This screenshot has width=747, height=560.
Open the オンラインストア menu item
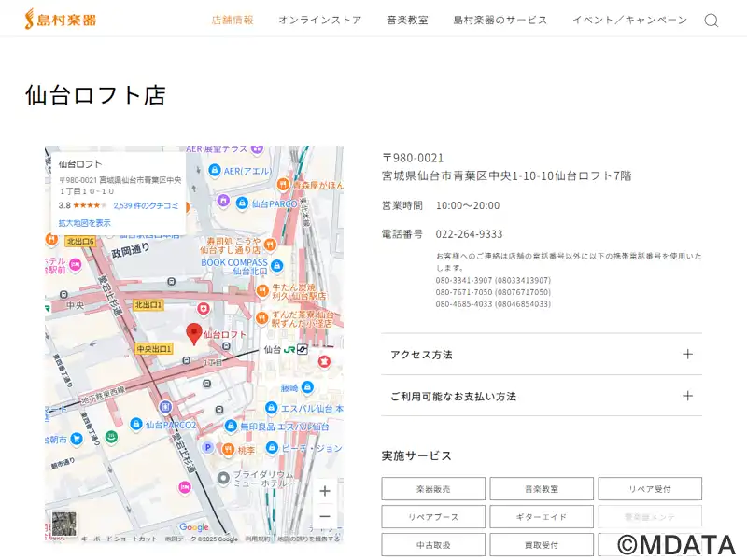(320, 20)
